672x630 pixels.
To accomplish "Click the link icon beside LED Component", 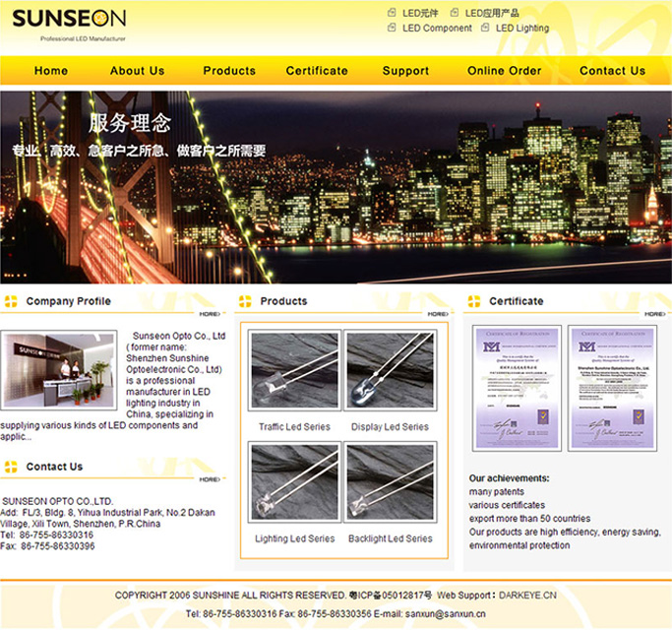I will click(x=392, y=29).
